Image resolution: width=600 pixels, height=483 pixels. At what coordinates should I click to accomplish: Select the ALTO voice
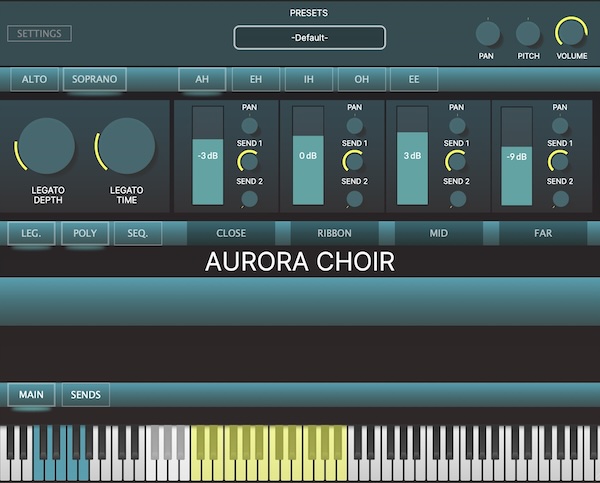34,79
